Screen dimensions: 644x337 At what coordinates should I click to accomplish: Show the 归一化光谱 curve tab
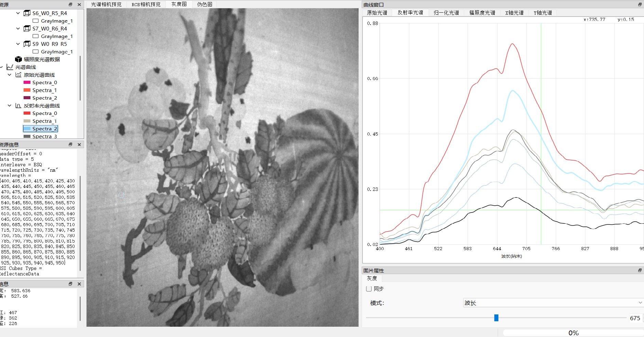coord(446,13)
